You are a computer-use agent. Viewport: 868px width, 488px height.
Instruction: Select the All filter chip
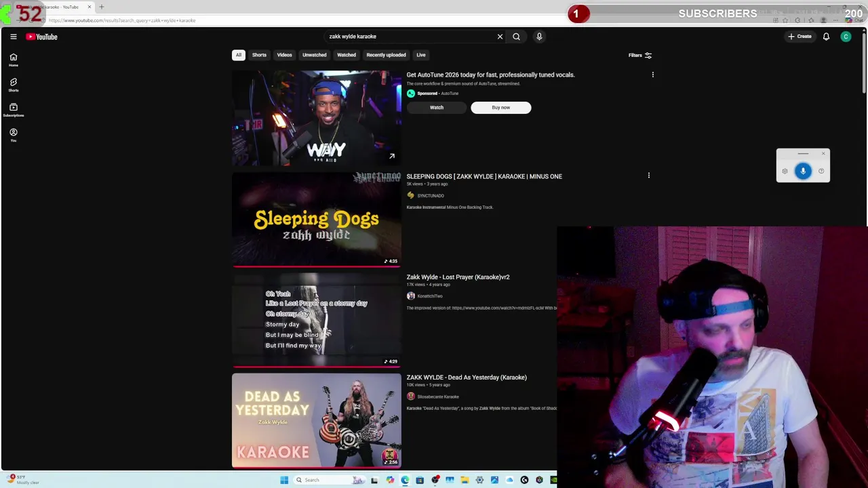click(x=238, y=55)
